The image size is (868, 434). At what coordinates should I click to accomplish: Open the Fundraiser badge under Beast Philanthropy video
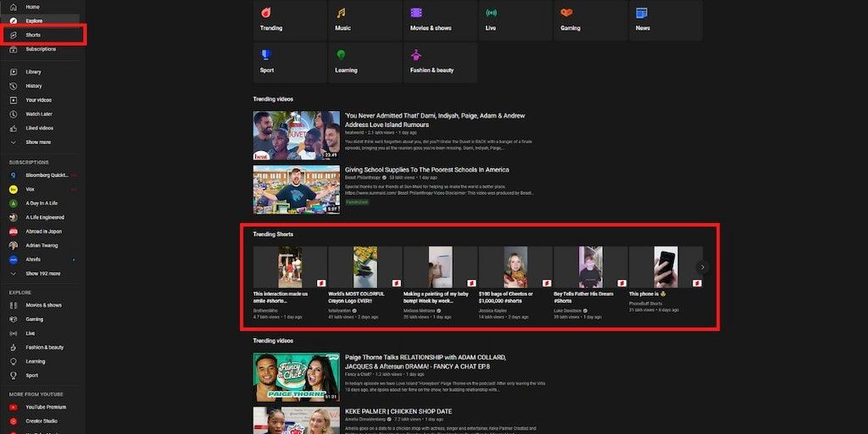click(357, 202)
